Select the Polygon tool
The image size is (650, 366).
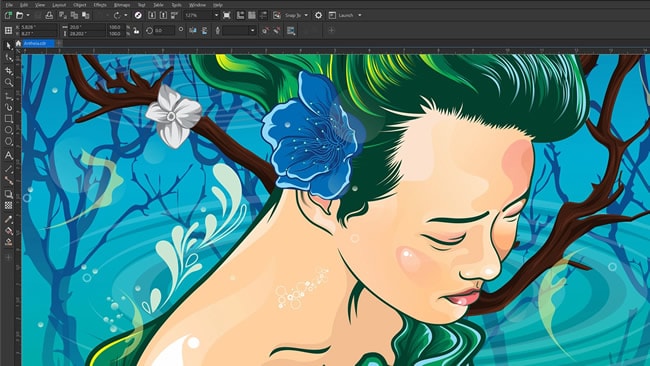(x=8, y=142)
